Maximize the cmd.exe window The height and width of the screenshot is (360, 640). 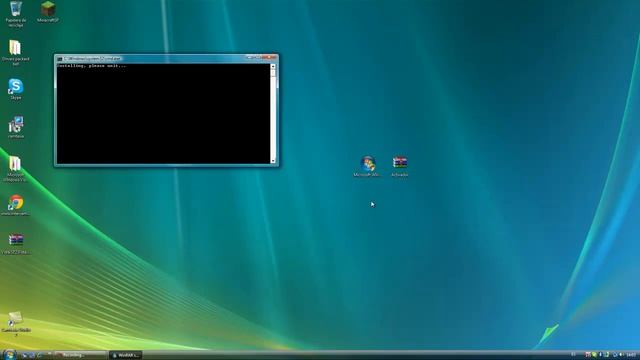[x=259, y=57]
